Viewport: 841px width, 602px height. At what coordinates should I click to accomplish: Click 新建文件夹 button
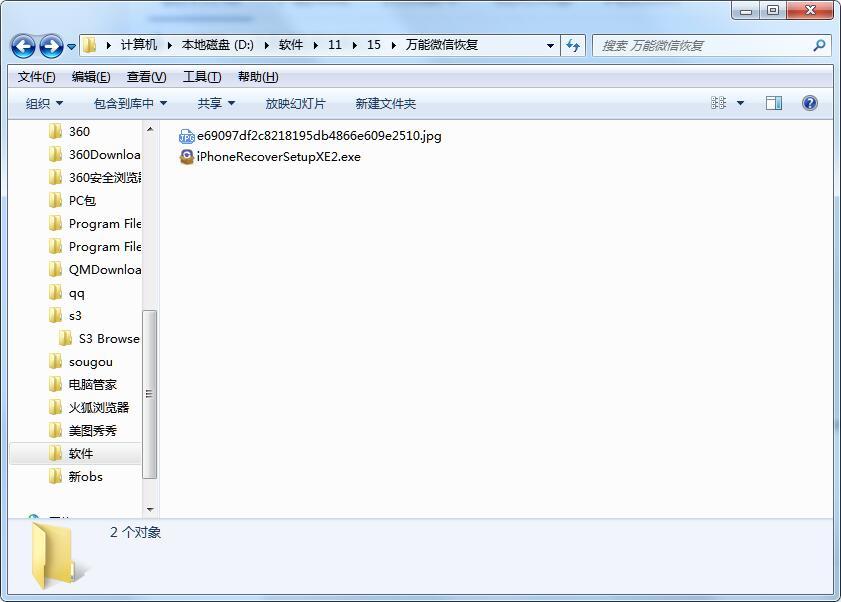[386, 104]
